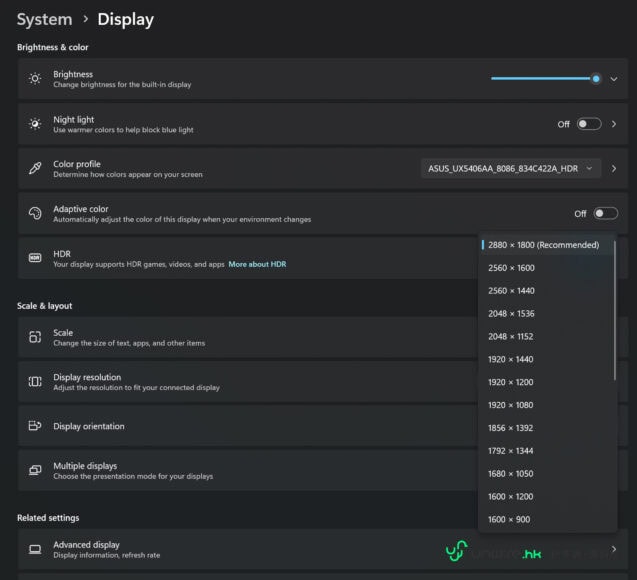Click the HDR icon
637x580 pixels.
35,258
